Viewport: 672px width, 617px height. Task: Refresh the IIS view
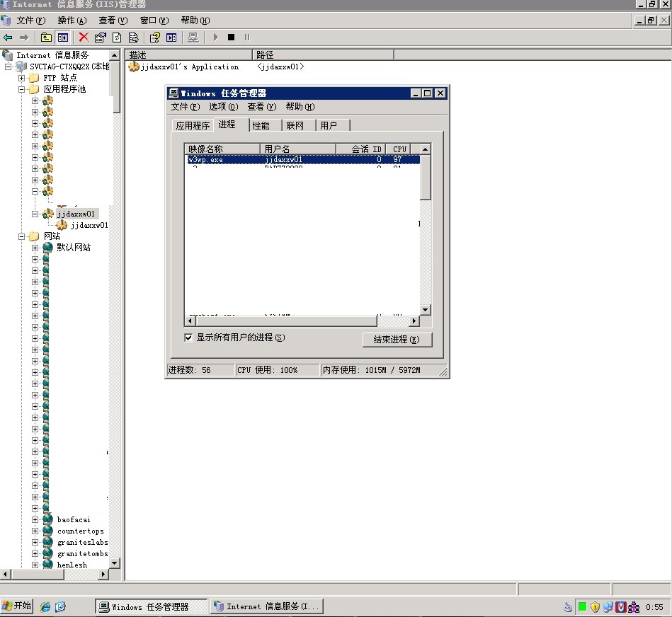[x=117, y=38]
